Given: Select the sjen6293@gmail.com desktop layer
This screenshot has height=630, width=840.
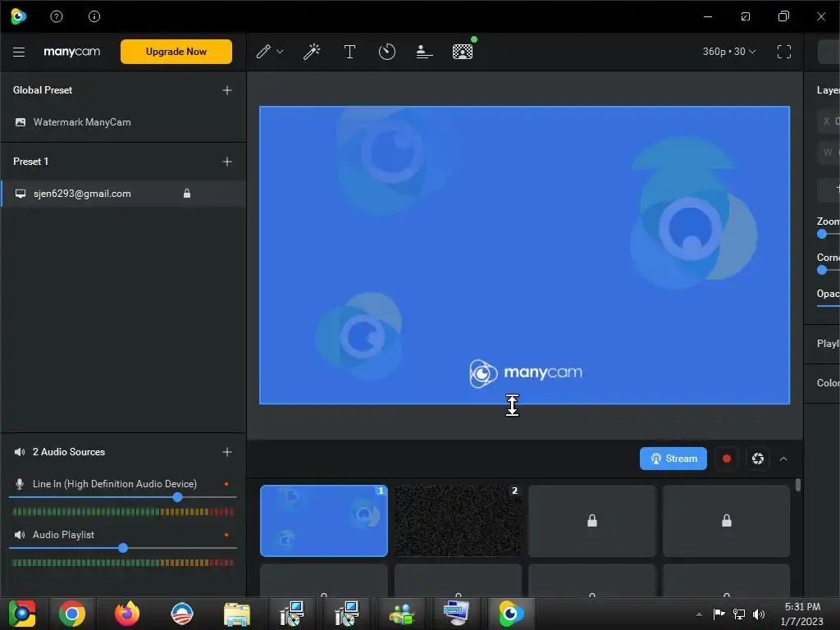Looking at the screenshot, I should pyautogui.click(x=123, y=194).
